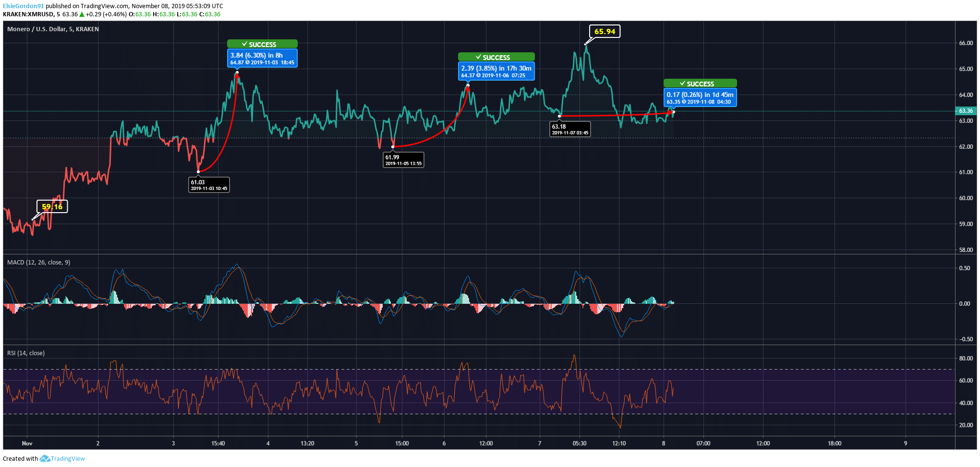Click the 66.00 price axis label
This screenshot has width=980, height=467.
tap(966, 43)
